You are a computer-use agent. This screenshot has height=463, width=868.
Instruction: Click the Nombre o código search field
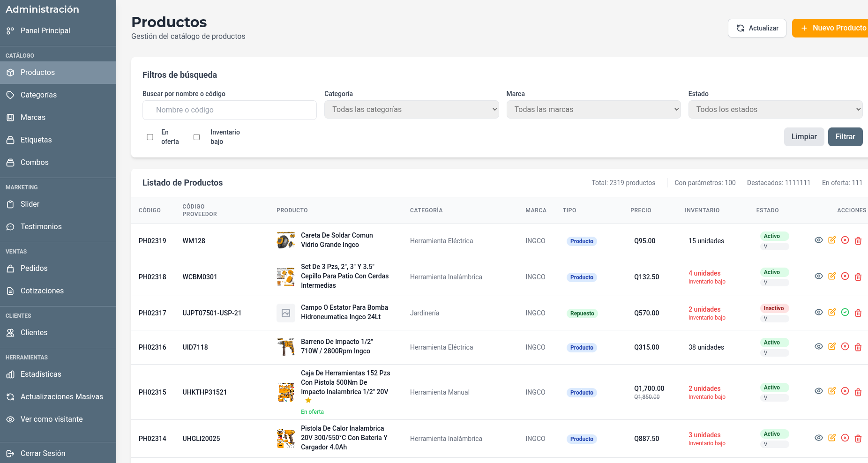230,110
